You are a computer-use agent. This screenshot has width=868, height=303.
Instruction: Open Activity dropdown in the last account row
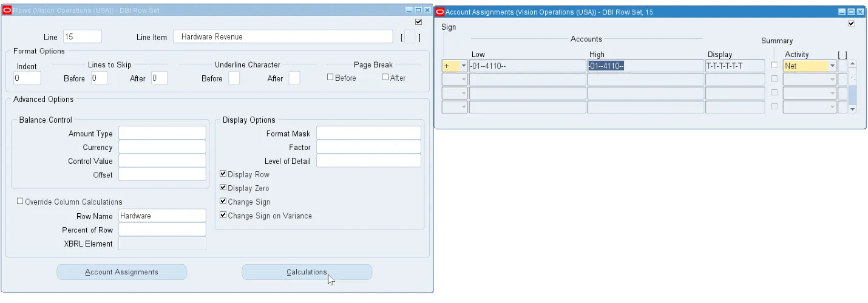pyautogui.click(x=832, y=107)
